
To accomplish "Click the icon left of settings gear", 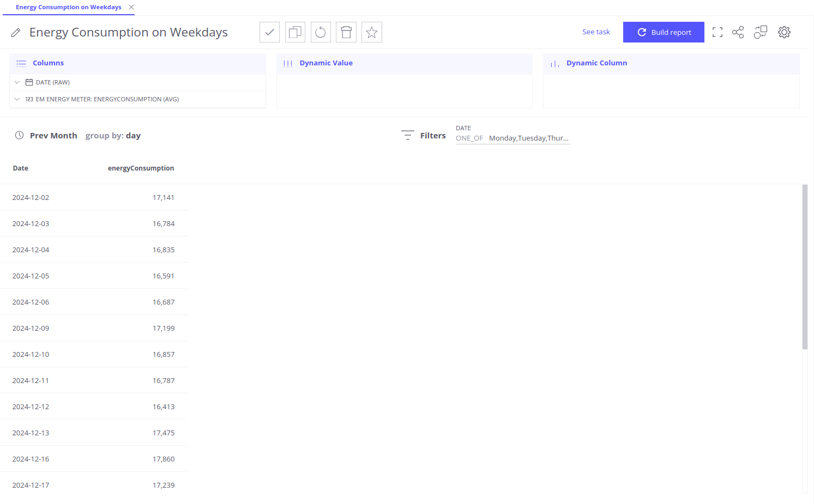I will pos(761,32).
